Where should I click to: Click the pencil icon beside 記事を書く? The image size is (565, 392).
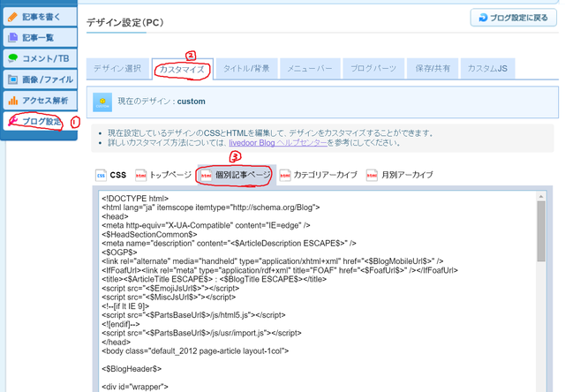(x=12, y=17)
